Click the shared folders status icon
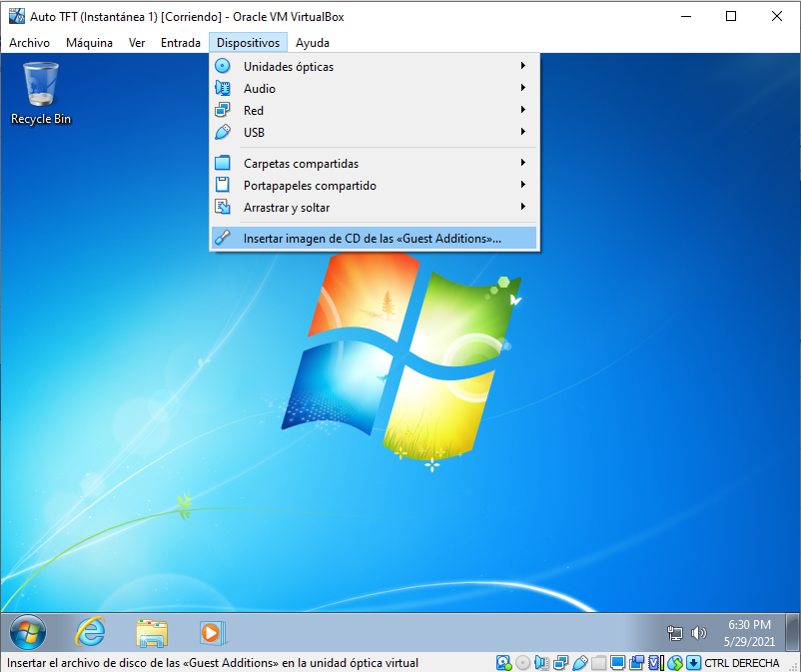Viewport: 801px width, 672px height. [x=599, y=663]
